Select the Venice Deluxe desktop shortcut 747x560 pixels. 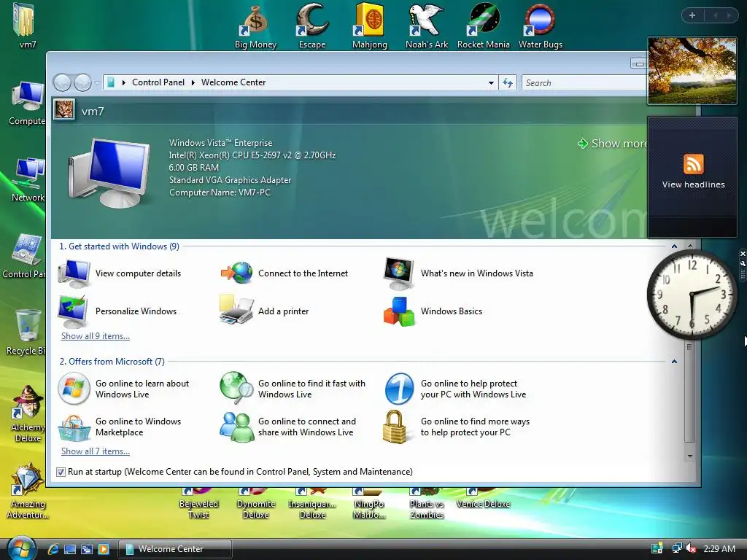point(483,498)
